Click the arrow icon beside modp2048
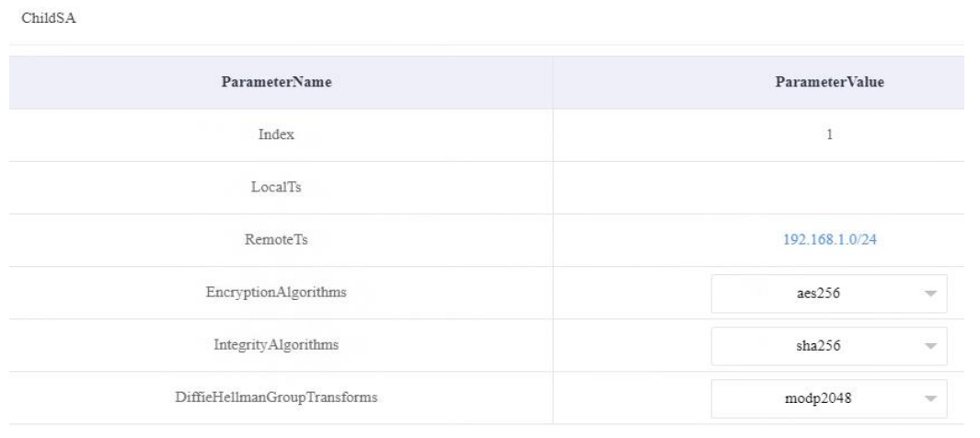 (929, 398)
